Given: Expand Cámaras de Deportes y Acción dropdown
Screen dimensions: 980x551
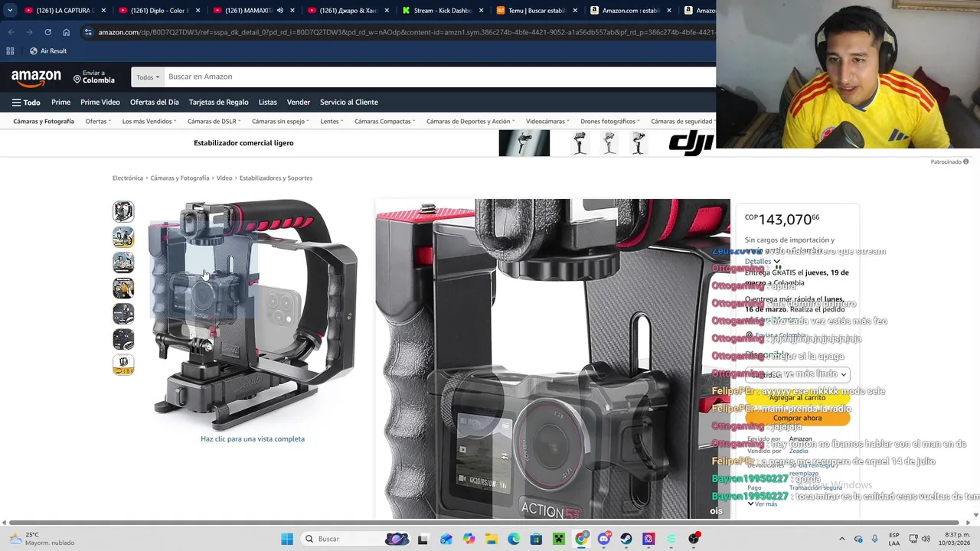Looking at the screenshot, I should [x=471, y=121].
